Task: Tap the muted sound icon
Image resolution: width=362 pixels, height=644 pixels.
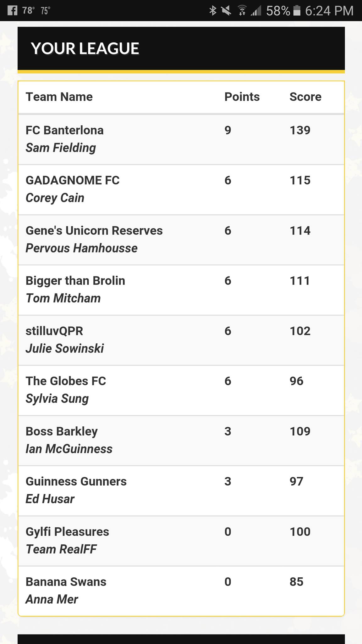Action: point(226,11)
